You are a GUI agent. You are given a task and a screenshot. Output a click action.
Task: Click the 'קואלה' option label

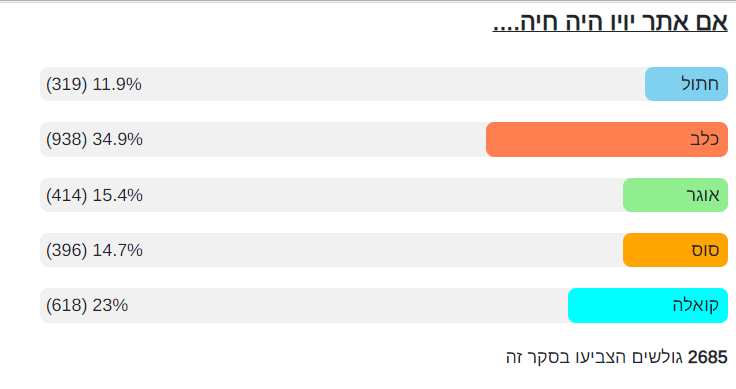click(696, 305)
